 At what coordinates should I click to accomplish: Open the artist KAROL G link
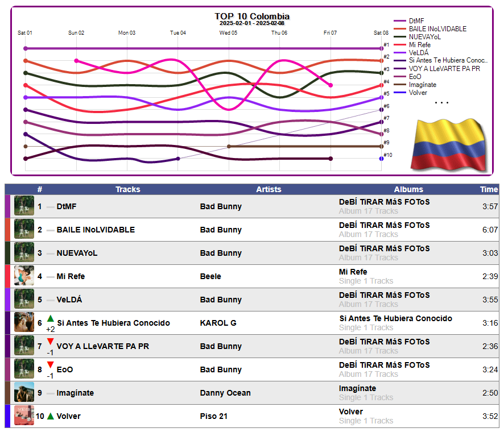[218, 323]
